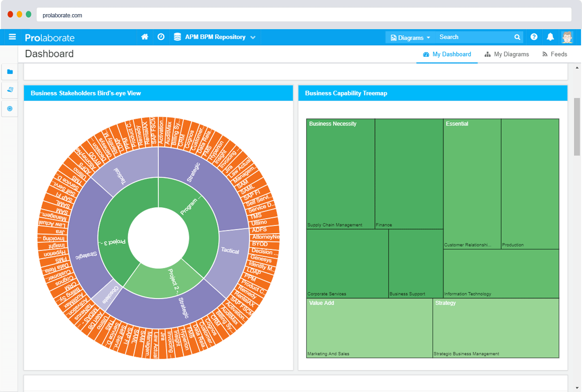This screenshot has height=392, width=582.
Task: Open Customer Relationship treemap tile
Action: (x=472, y=184)
